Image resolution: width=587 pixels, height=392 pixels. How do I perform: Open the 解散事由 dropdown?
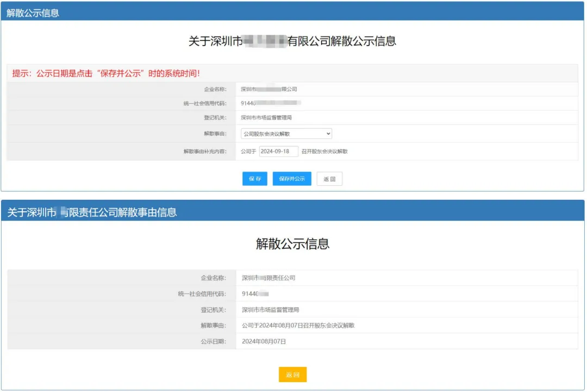[x=286, y=134]
